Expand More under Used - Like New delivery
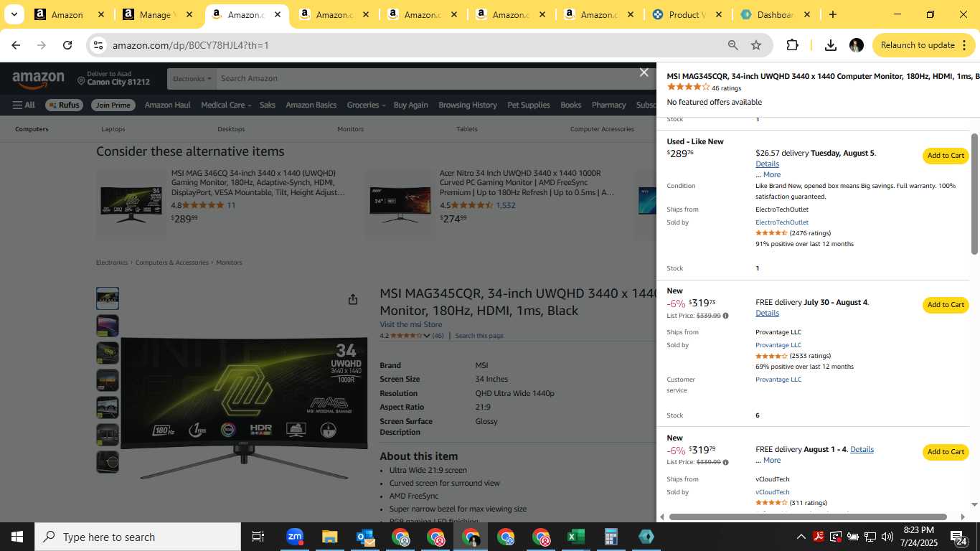This screenshot has width=980, height=551. click(x=772, y=174)
